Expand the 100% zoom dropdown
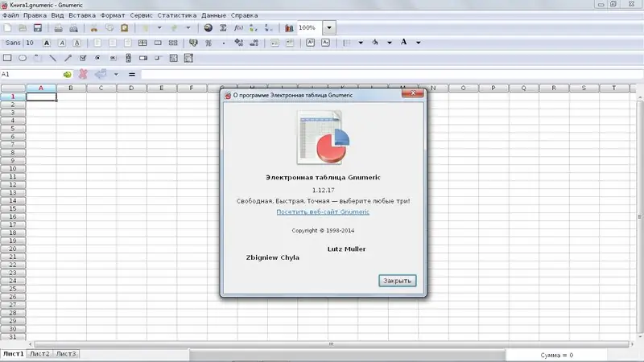This screenshot has width=644, height=362. 329,28
